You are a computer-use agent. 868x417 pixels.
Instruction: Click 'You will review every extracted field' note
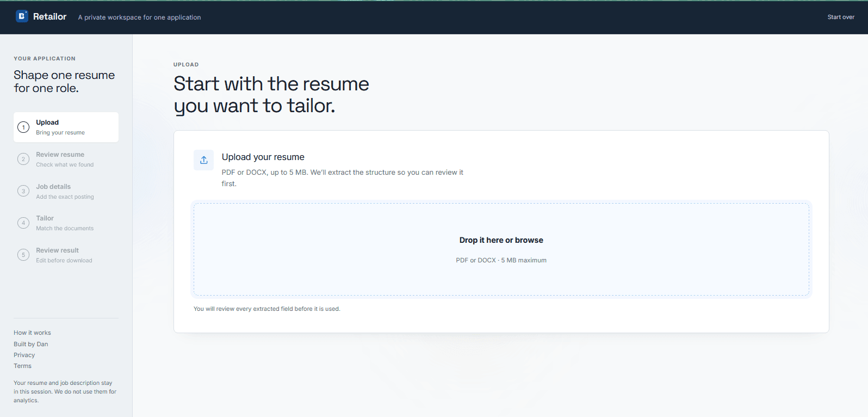(x=267, y=309)
